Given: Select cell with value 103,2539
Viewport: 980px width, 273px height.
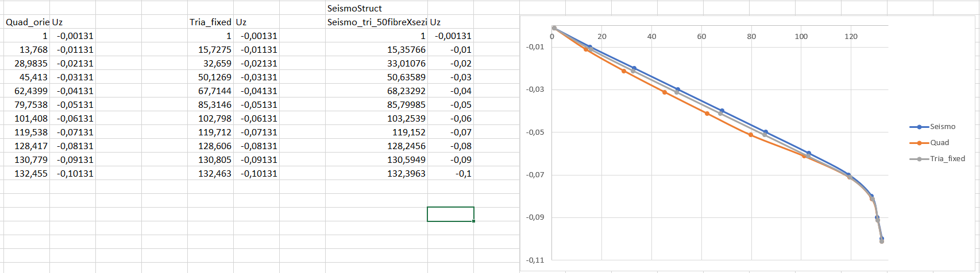Looking at the screenshot, I should coord(377,118).
